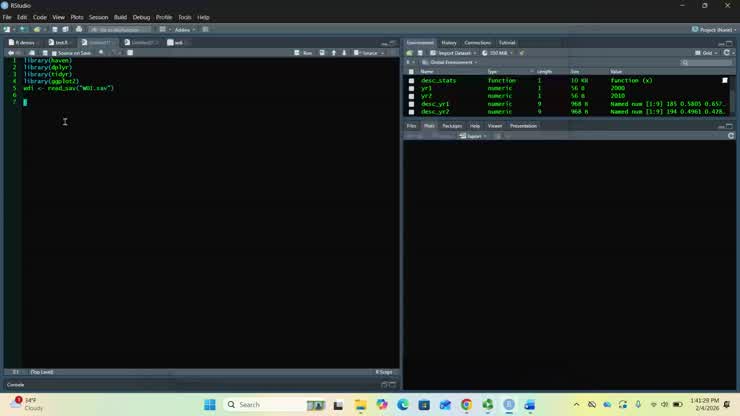The width and height of the screenshot is (740, 416).
Task: Open the Connections tab
Action: pyautogui.click(x=478, y=42)
